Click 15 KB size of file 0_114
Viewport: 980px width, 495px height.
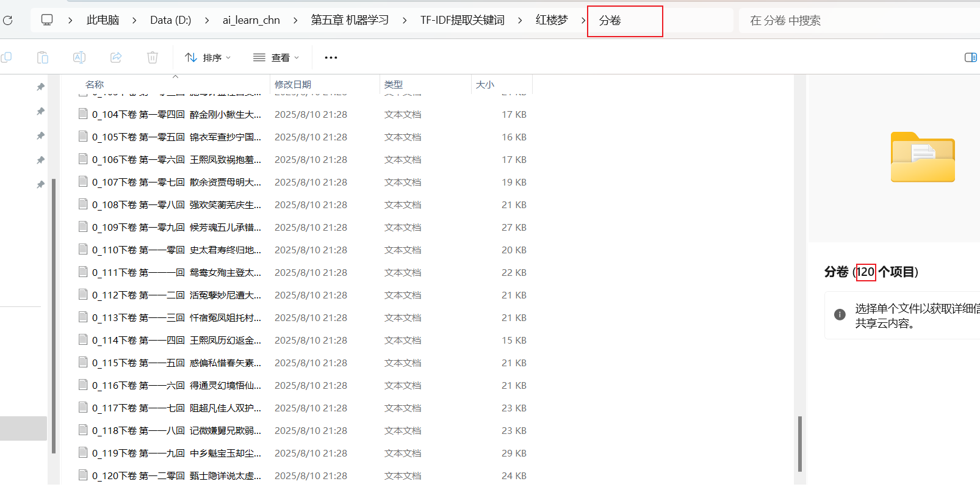click(514, 340)
